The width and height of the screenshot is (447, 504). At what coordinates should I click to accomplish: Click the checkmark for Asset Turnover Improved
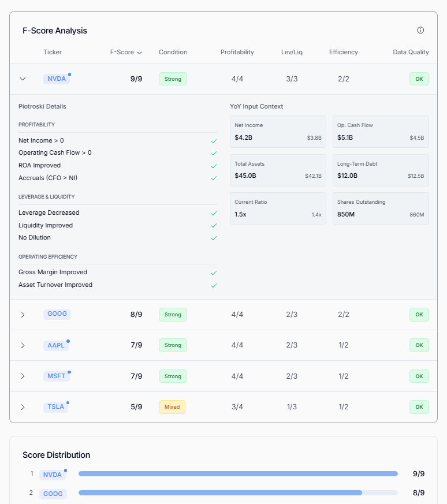click(x=214, y=285)
